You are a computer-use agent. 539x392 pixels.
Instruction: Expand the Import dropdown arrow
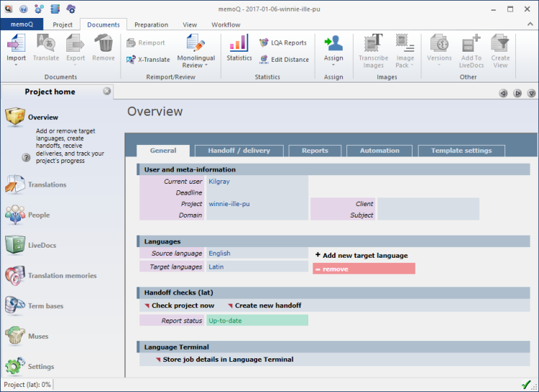click(16, 65)
